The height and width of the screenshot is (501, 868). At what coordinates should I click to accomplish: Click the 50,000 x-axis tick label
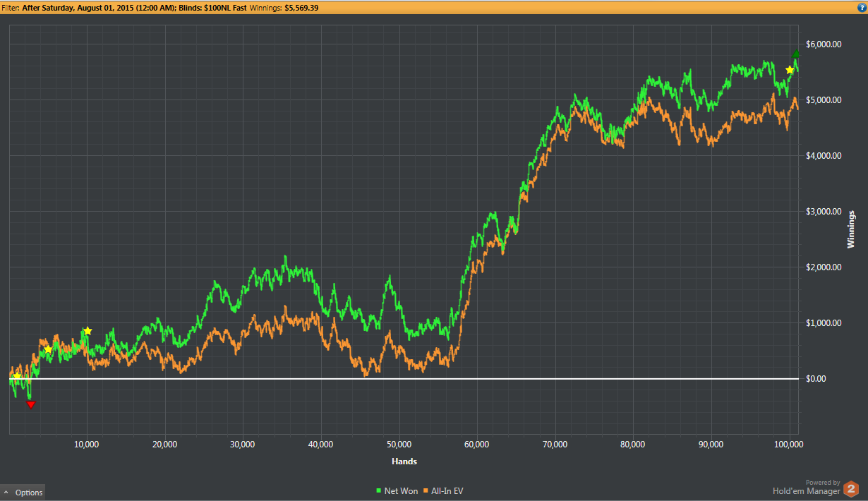click(399, 445)
